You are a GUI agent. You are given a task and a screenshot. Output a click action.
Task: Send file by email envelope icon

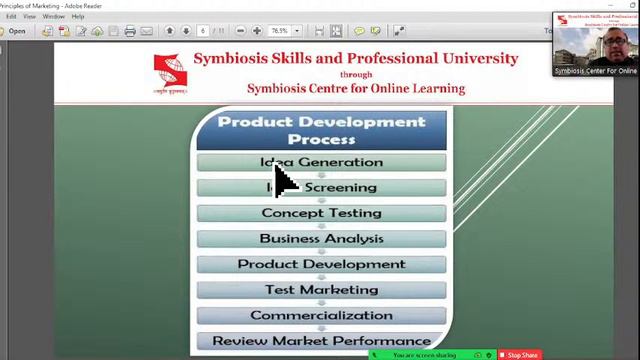click(x=147, y=31)
